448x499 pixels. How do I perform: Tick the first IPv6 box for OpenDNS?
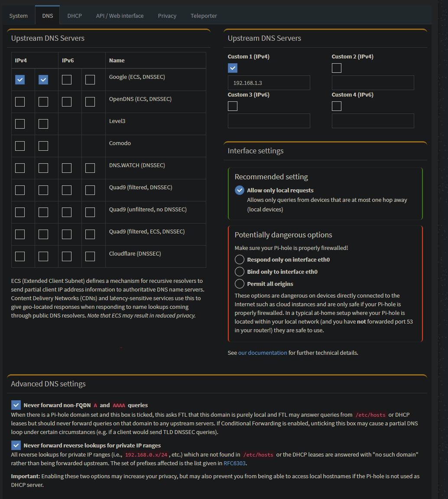67,102
